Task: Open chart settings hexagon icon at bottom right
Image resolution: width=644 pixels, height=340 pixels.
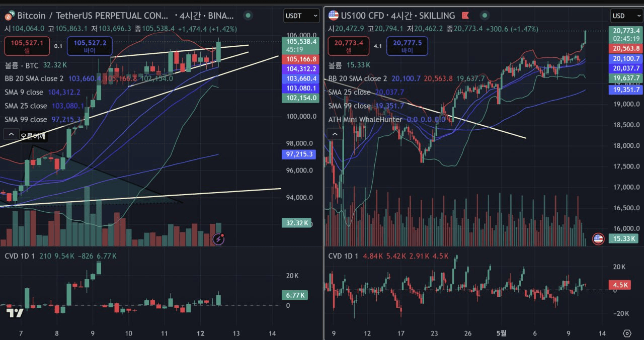Action: pyautogui.click(x=627, y=333)
